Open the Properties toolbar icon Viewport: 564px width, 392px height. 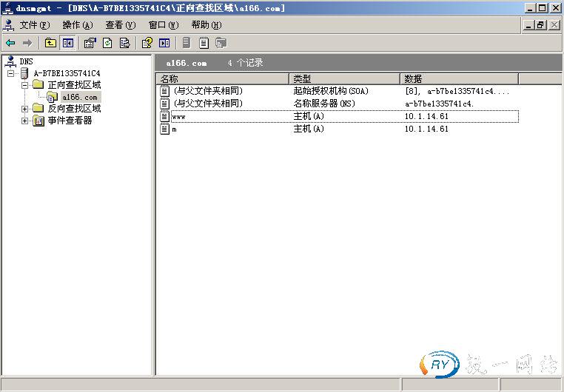(x=90, y=43)
